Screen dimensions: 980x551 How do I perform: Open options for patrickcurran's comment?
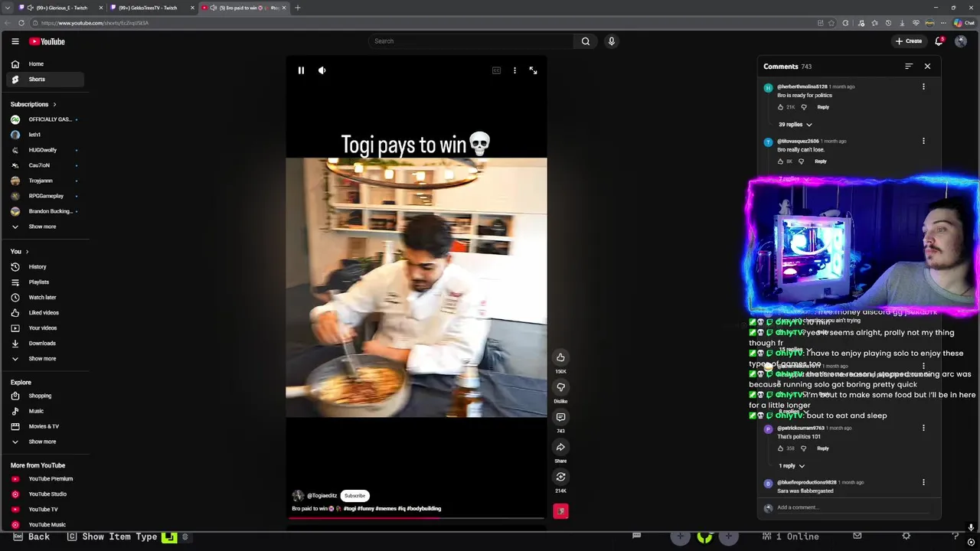pos(923,428)
